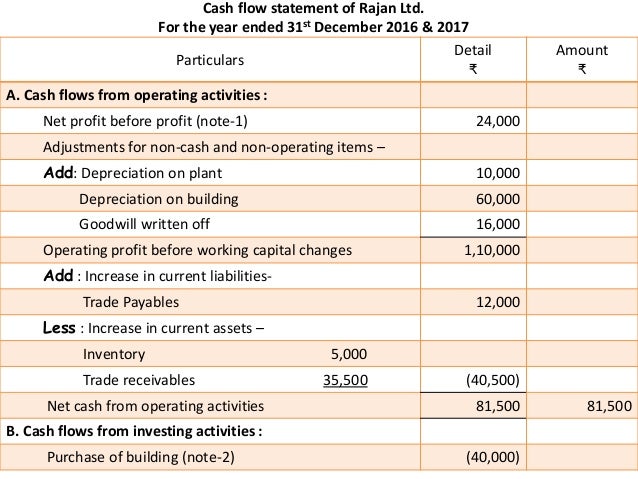Select the 16,000 goodwill written off value
The height and width of the screenshot is (479, 638).
499,223
